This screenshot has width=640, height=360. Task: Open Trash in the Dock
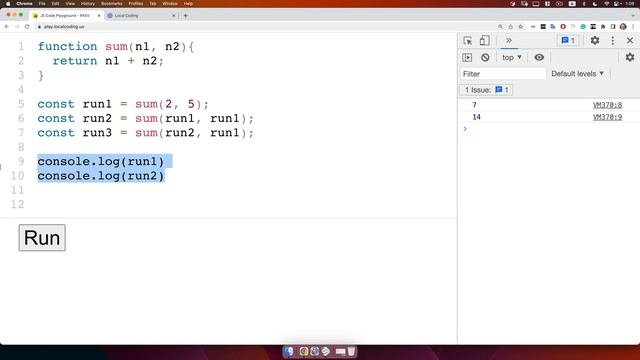click(351, 351)
